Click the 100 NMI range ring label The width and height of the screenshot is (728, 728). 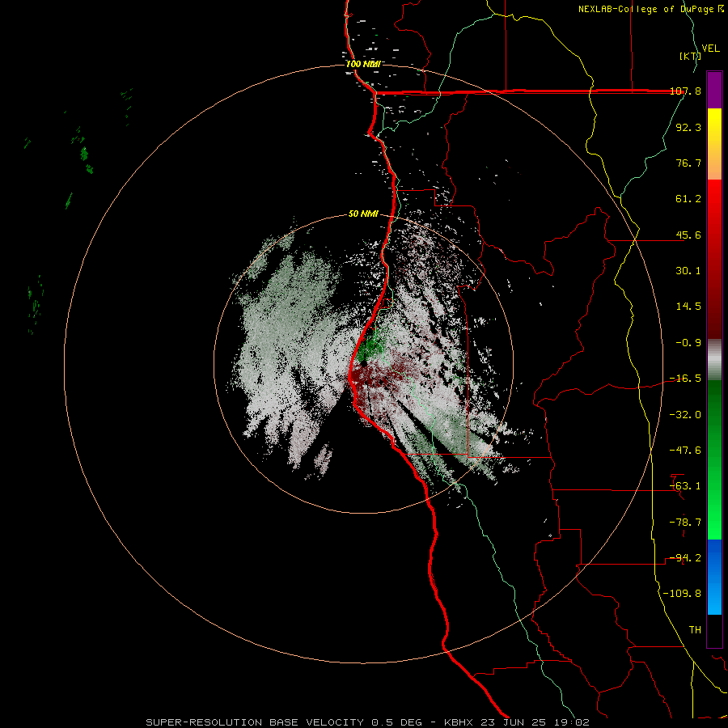coord(363,64)
